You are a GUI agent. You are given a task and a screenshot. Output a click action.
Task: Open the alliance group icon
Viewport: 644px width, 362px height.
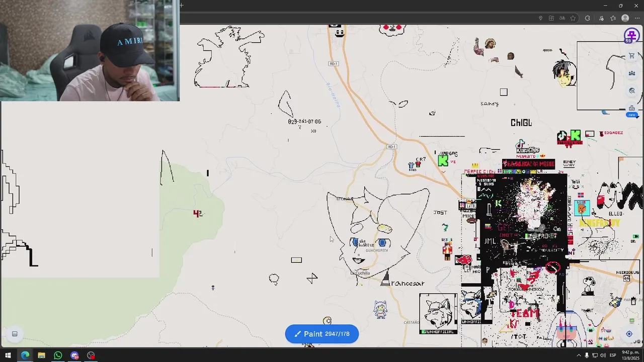[x=632, y=73]
